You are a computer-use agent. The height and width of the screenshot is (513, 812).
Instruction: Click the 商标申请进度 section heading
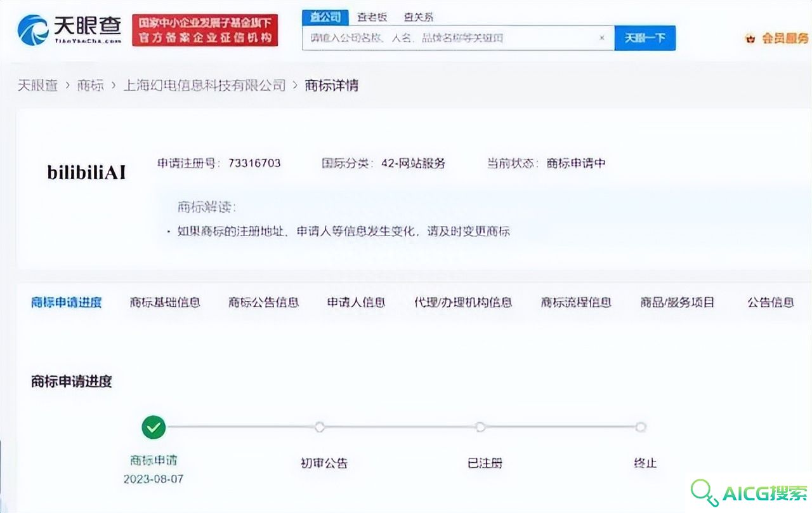(x=72, y=382)
